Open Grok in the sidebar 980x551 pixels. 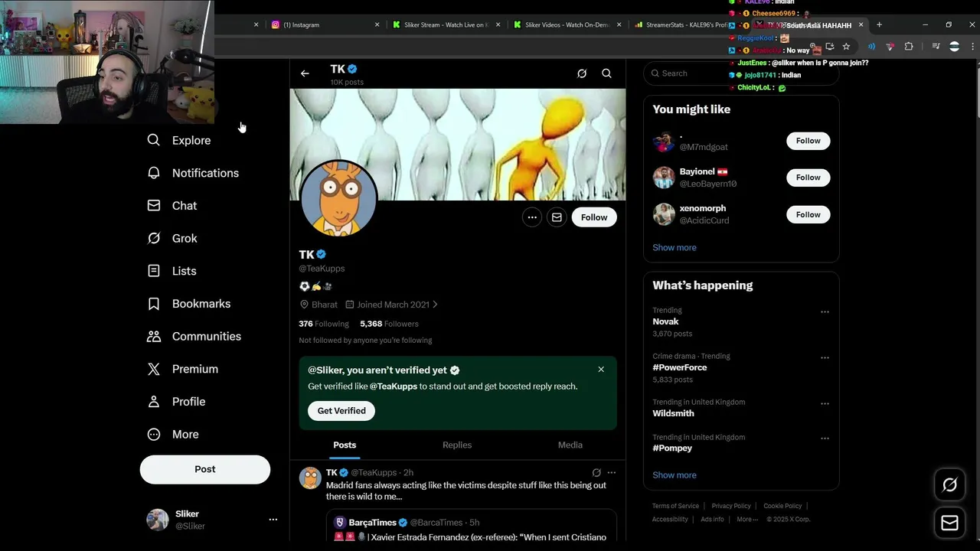(x=173, y=238)
